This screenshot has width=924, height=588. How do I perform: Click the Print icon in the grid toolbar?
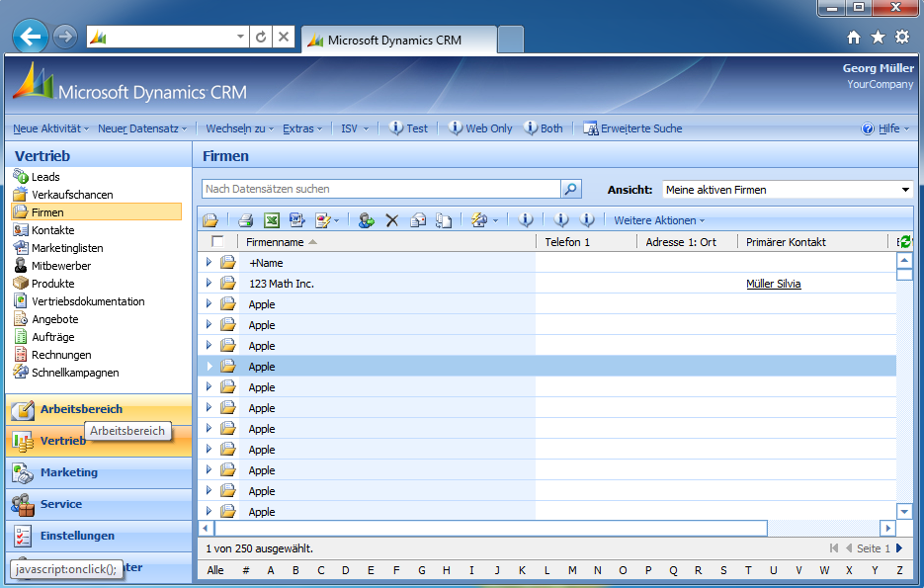pos(245,220)
